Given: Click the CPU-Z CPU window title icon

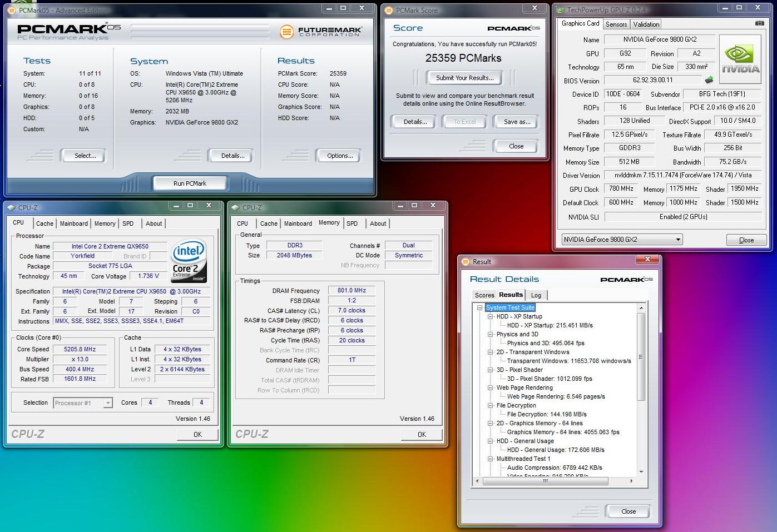Looking at the screenshot, I should click(11, 207).
